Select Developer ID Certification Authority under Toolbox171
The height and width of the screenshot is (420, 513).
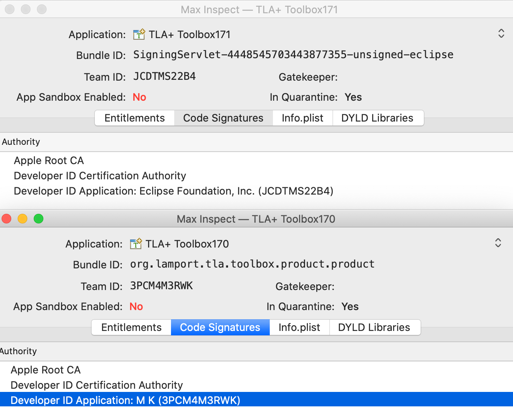click(x=100, y=176)
